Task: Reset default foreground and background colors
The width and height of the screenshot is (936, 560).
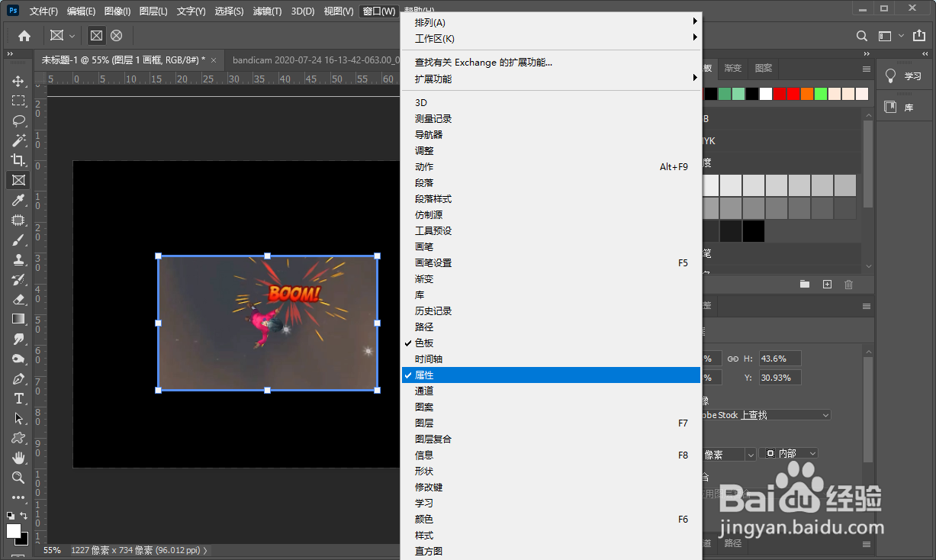Action: coord(10,516)
